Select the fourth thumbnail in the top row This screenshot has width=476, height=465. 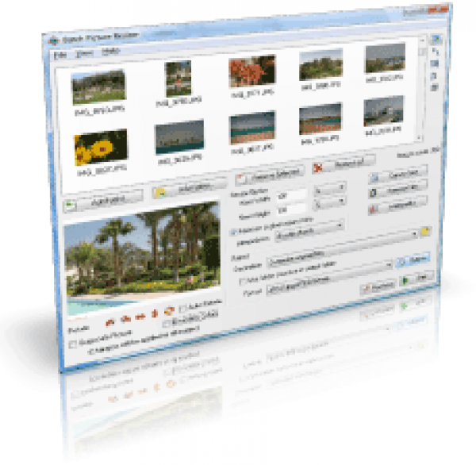click(x=321, y=65)
